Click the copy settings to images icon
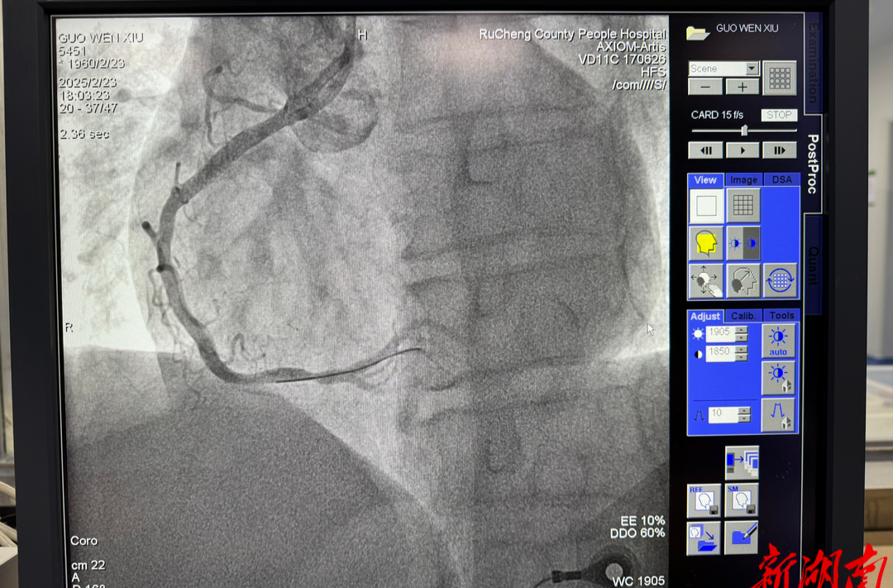The width and height of the screenshot is (893, 588). [742, 462]
